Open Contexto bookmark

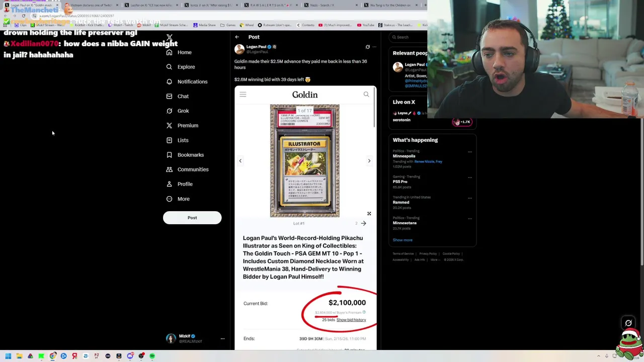(305, 25)
